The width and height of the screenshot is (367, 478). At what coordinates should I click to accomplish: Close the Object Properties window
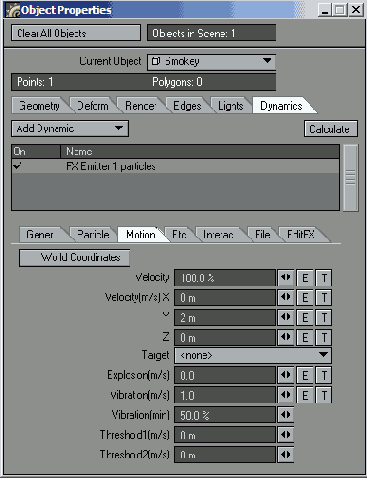pyautogui.click(x=356, y=10)
